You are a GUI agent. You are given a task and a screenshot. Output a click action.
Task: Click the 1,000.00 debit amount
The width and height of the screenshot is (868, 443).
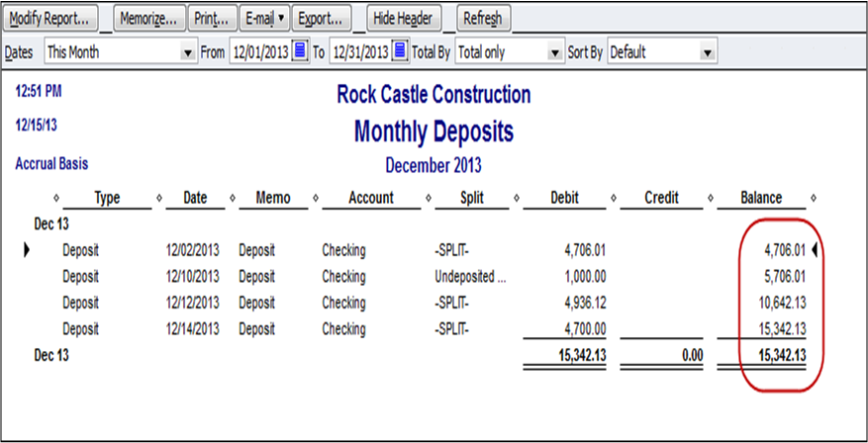pyautogui.click(x=583, y=277)
